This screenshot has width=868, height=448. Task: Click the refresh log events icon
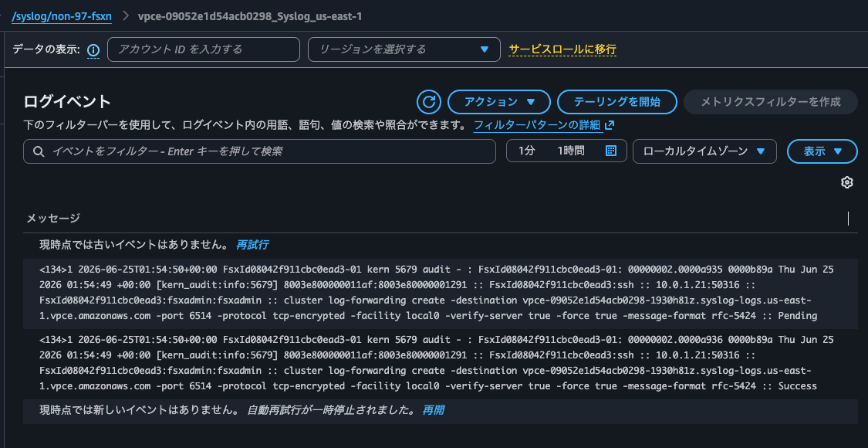pos(428,102)
